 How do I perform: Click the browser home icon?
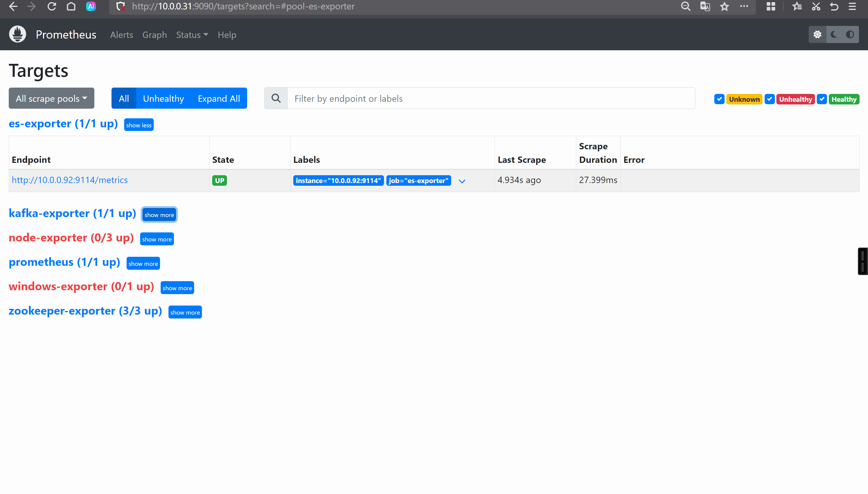(71, 6)
